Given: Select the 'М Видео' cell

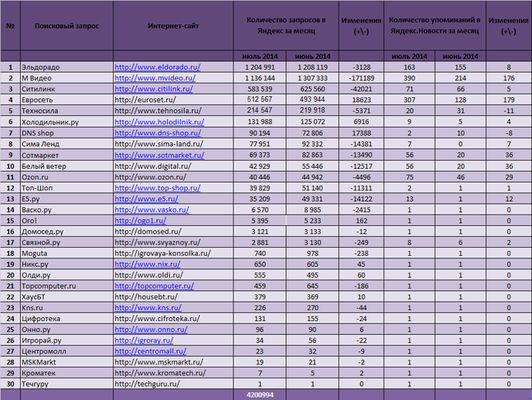Looking at the screenshot, I should [x=66, y=78].
